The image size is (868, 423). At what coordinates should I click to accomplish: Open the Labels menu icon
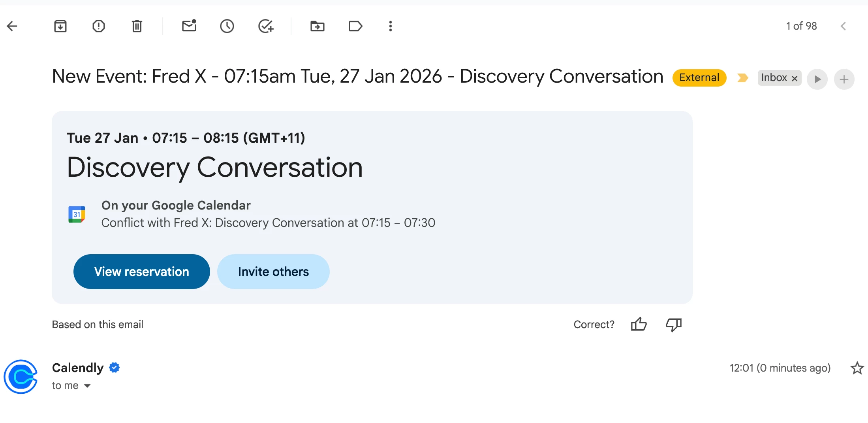coord(355,26)
